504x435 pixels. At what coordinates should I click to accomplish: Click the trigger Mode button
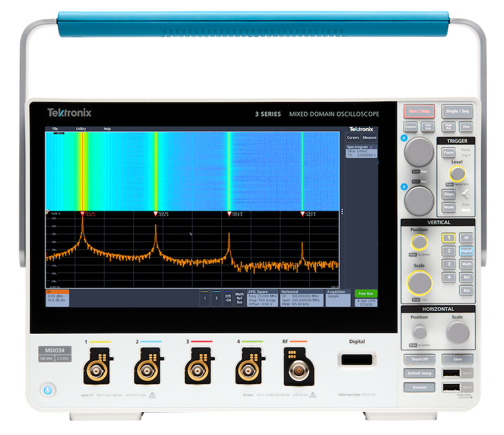tap(448, 207)
